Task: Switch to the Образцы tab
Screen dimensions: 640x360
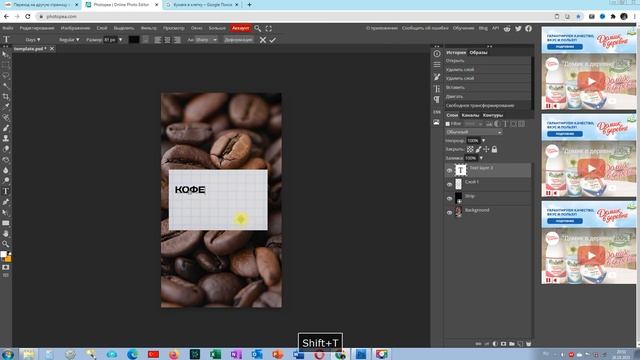Action: pyautogui.click(x=478, y=53)
